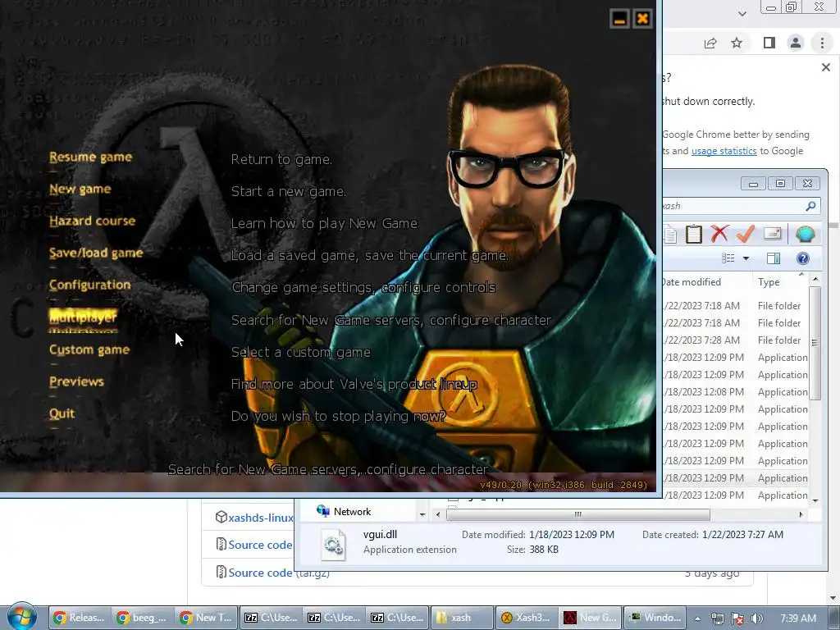Bookmark the page with the star icon
The height and width of the screenshot is (630, 840).
point(737,43)
